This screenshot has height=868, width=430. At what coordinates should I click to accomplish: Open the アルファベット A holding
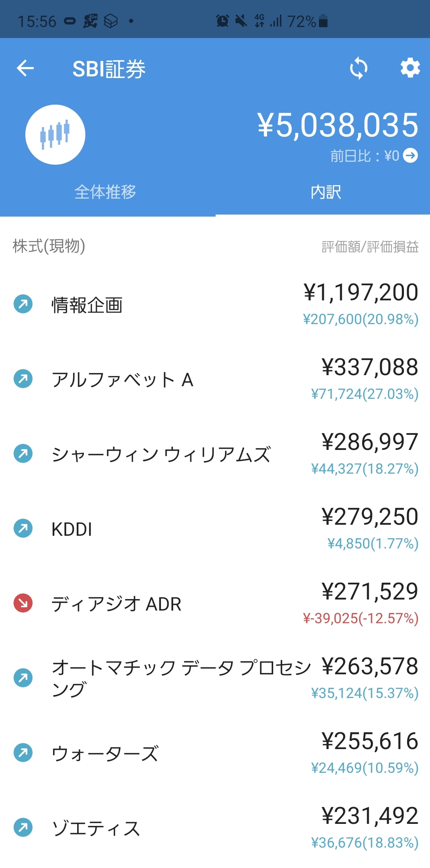pos(122,380)
